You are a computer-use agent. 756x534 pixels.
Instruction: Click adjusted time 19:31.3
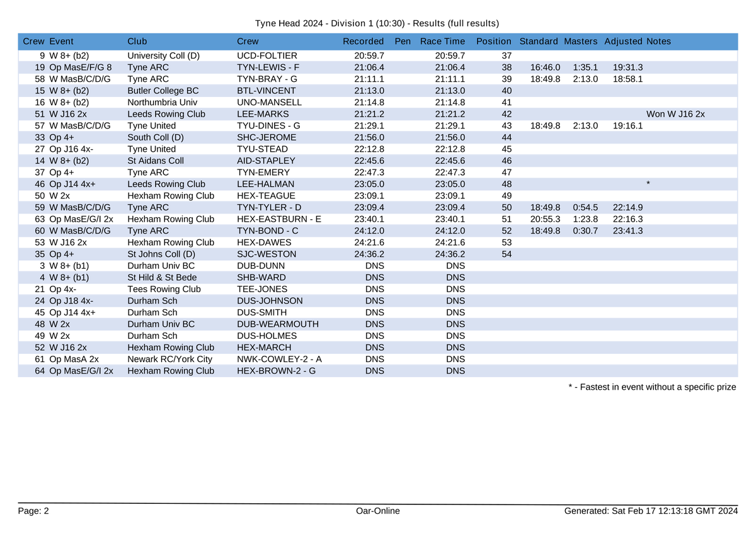[627, 67]
